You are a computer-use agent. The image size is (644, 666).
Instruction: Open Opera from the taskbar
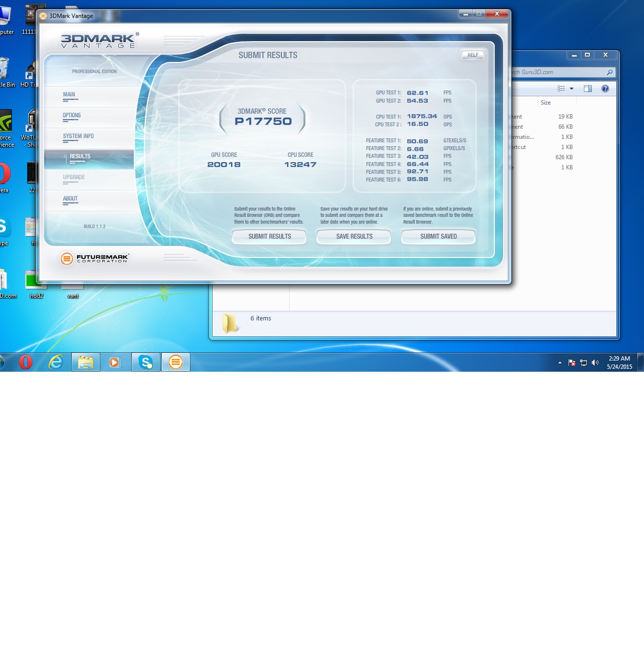point(26,362)
